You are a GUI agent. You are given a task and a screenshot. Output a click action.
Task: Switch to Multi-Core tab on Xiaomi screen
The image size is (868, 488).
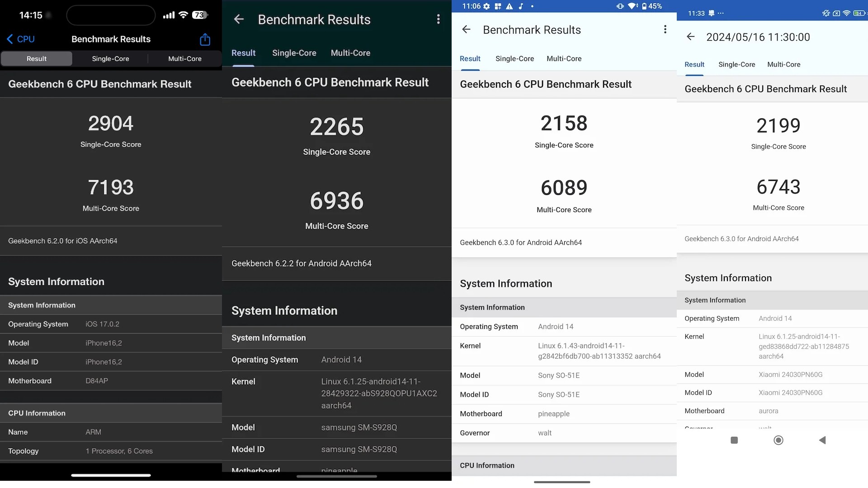coord(783,65)
